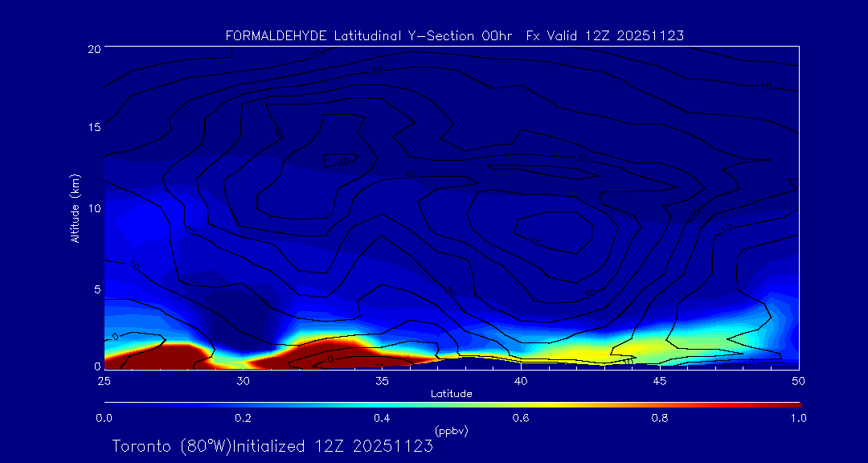The height and width of the screenshot is (463, 868).
Task: Click the latitude tick label 40
Action: tap(521, 381)
